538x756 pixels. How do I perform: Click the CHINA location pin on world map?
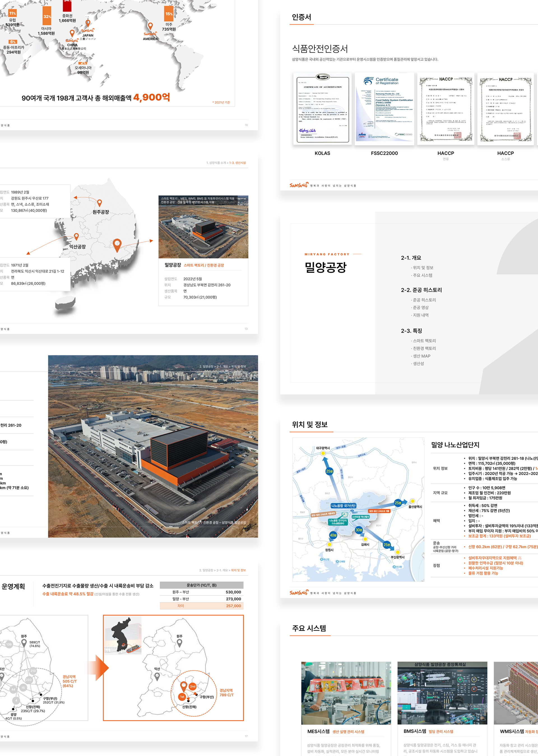[72, 33]
